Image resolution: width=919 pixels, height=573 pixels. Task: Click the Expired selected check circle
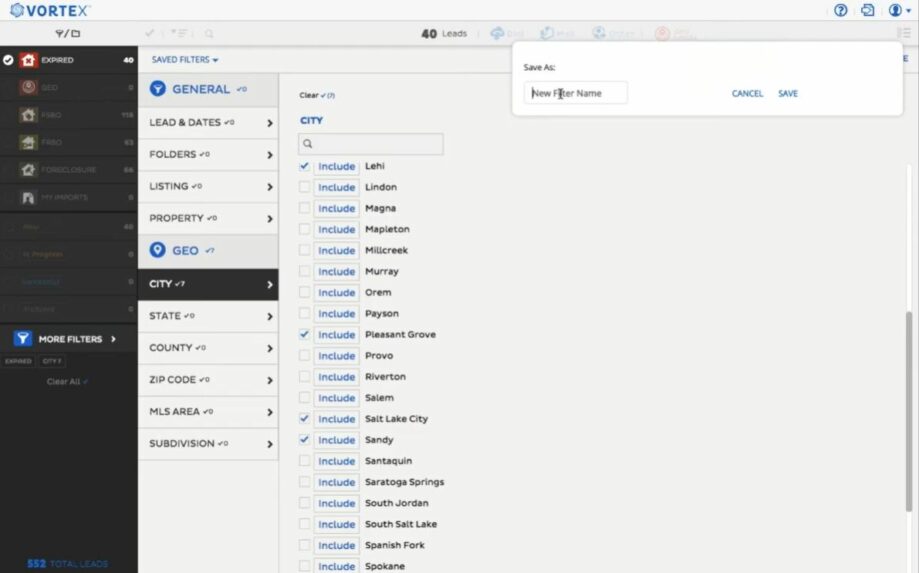8,60
